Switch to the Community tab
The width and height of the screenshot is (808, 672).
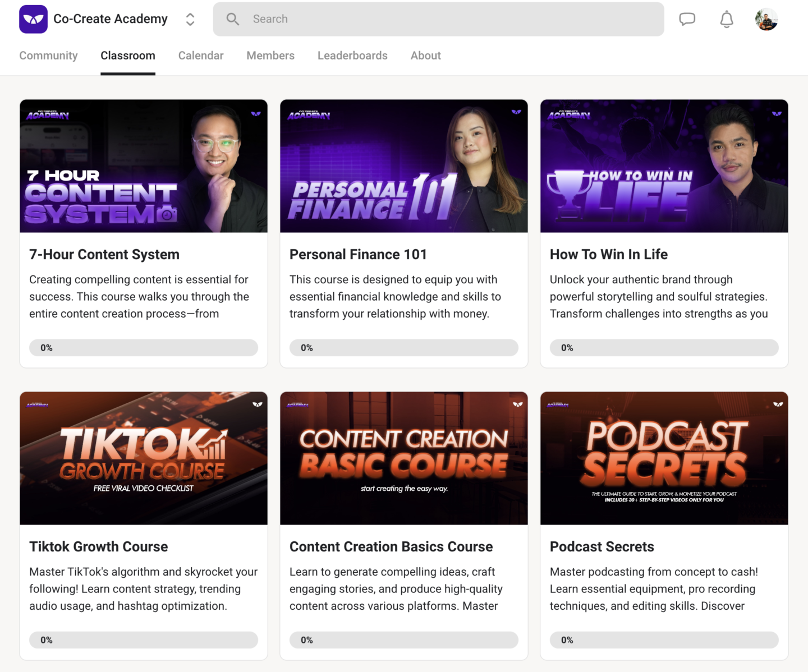click(48, 56)
